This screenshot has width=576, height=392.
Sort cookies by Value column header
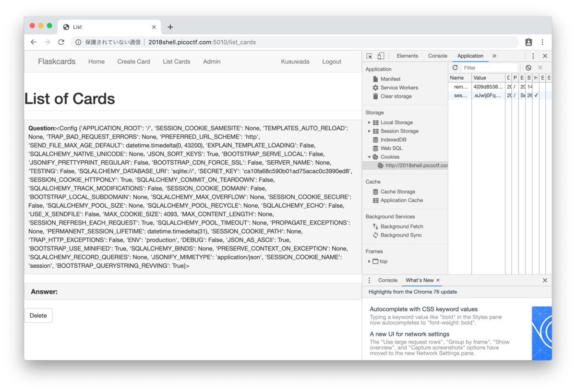pos(488,78)
